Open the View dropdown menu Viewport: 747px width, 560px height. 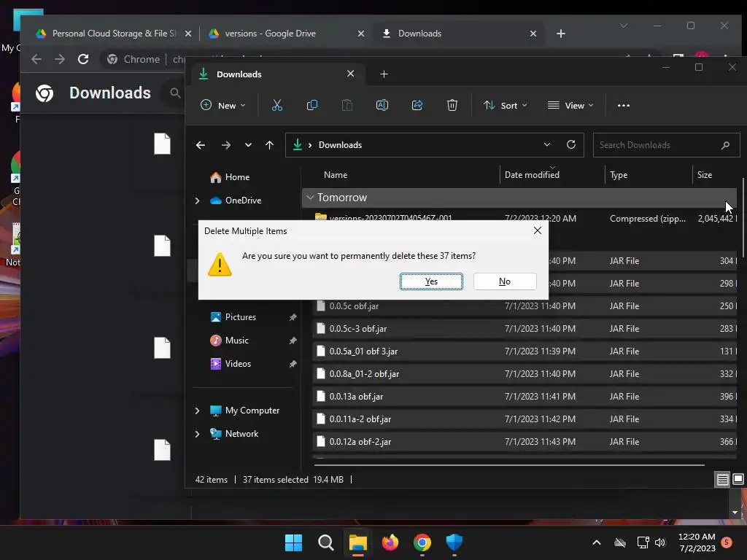[570, 105]
